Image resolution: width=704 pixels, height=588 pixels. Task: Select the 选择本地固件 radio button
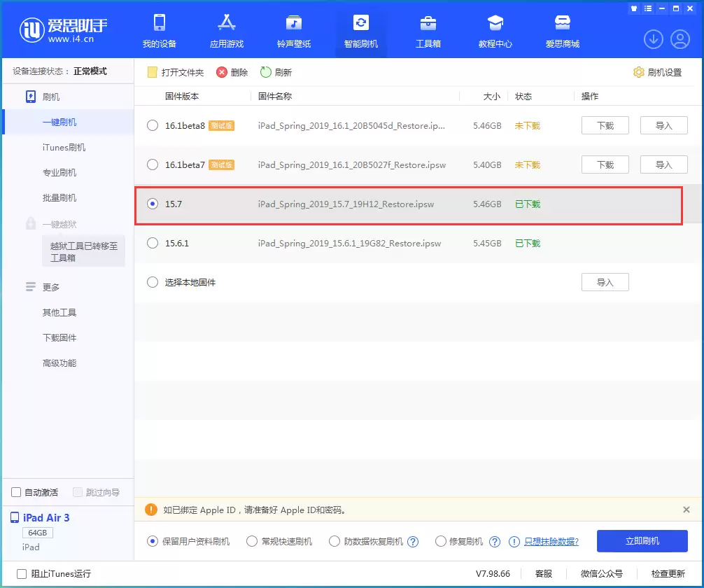(x=153, y=282)
